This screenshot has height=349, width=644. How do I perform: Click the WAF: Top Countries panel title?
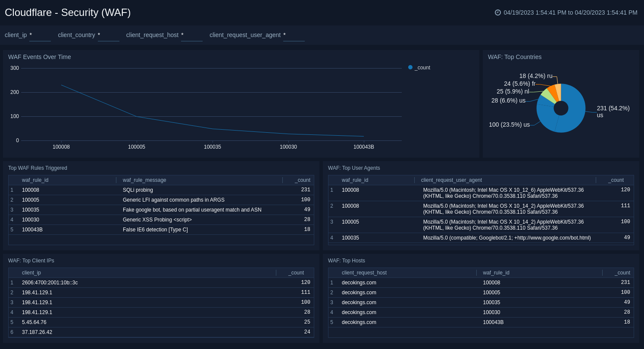pos(516,57)
